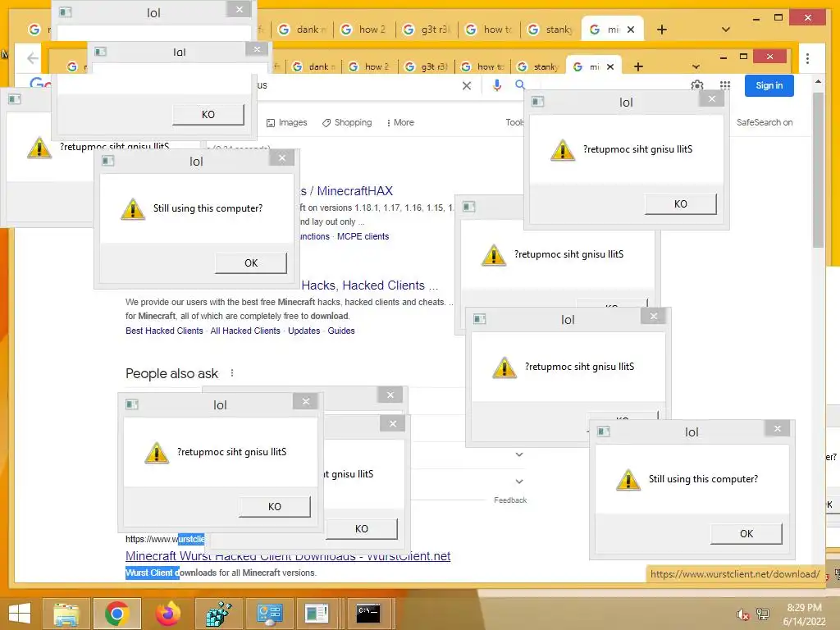This screenshot has height=630, width=840.
Task: Expand the question chevron just above Feedback
Action: [x=519, y=481]
